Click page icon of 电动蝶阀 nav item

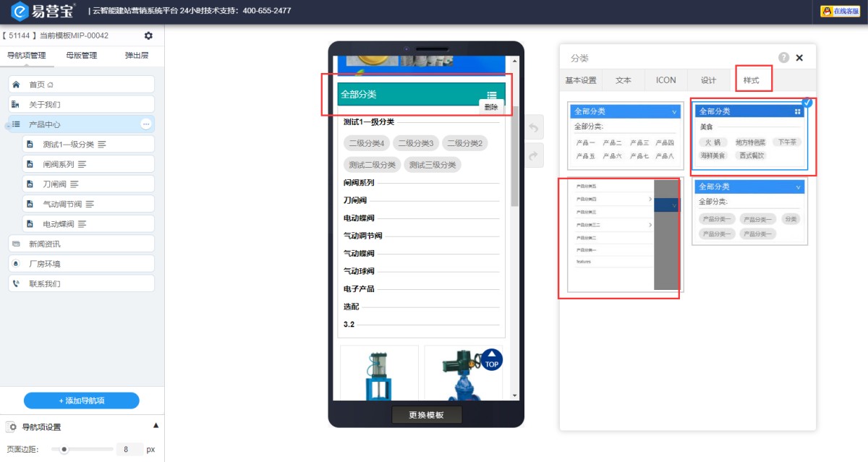point(30,224)
